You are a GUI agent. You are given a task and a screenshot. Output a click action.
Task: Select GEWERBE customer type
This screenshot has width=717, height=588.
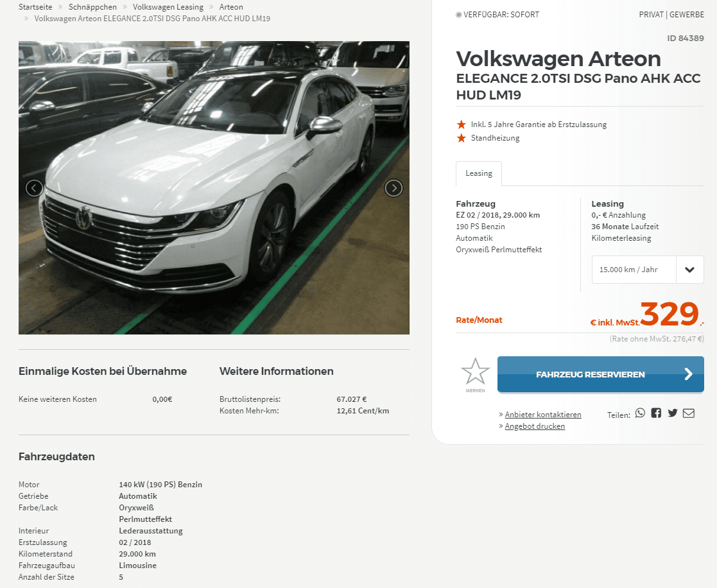686,15
